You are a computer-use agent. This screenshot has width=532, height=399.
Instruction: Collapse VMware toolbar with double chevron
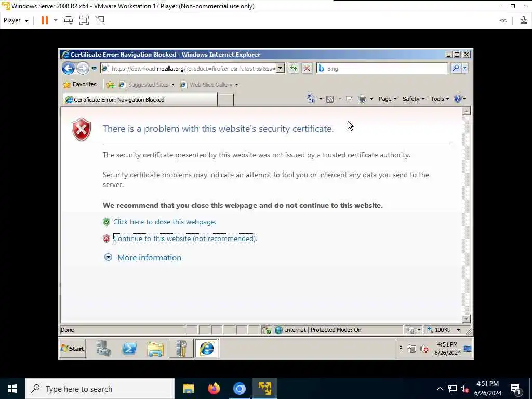[503, 20]
